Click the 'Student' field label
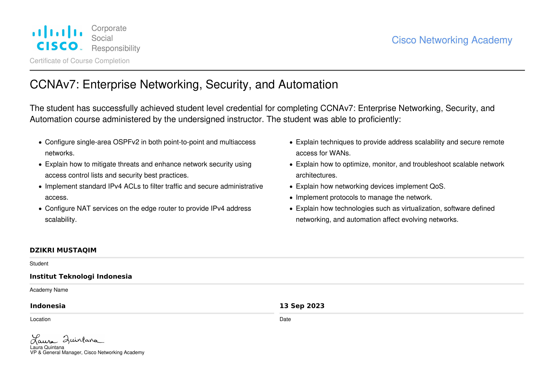Screen dimensions: 555x392 [39, 264]
